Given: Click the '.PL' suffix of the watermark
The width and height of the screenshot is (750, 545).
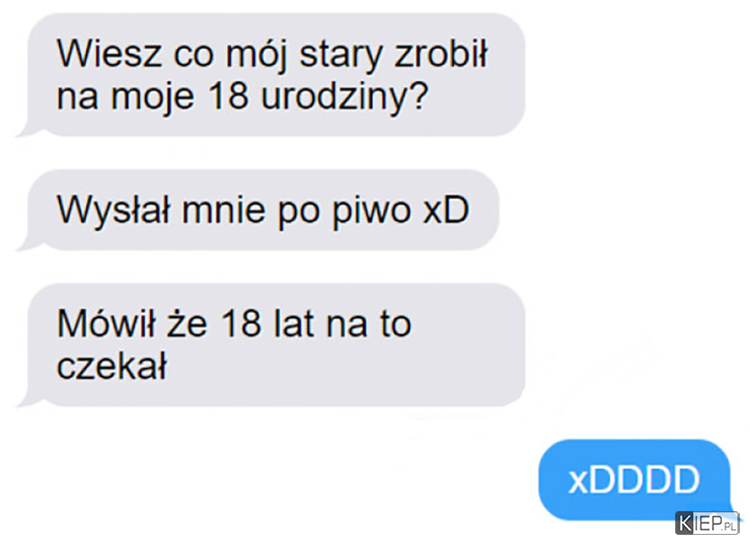Looking at the screenshot, I should coord(729,526).
